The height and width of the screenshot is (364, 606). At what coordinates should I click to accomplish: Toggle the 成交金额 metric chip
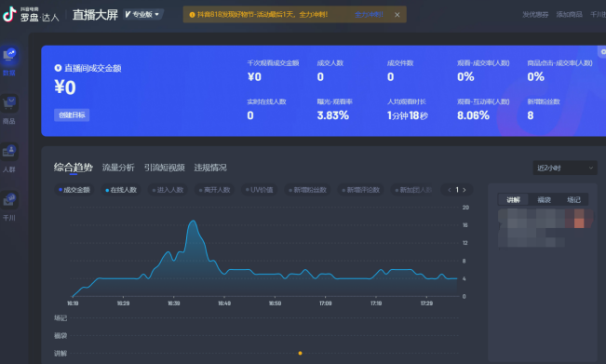[x=74, y=190]
